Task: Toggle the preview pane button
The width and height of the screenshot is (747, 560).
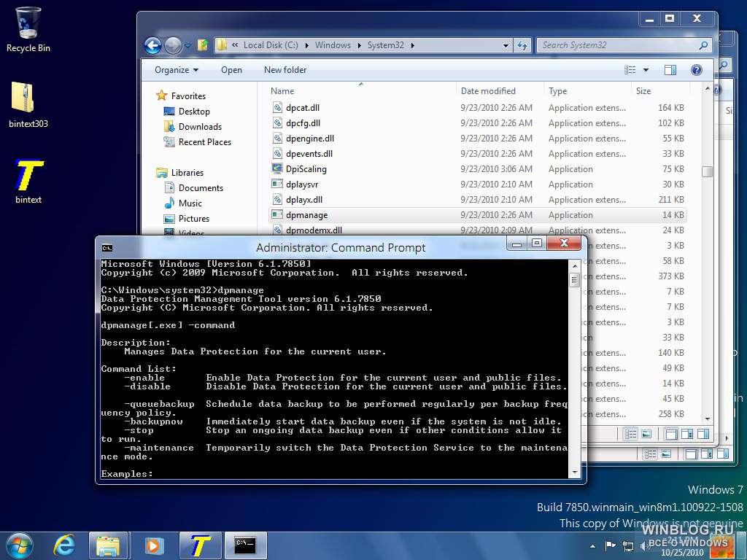Action: (x=670, y=70)
